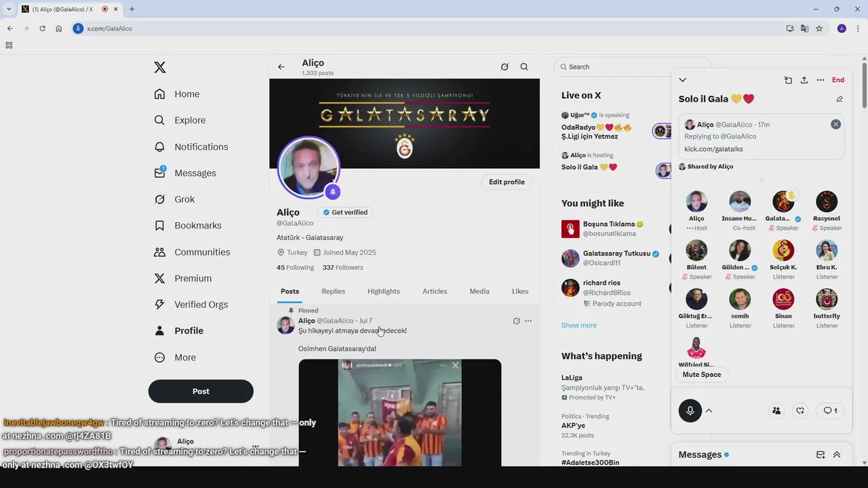Viewport: 868px width, 488px height.
Task: Switch to the Media tab
Action: [479, 291]
